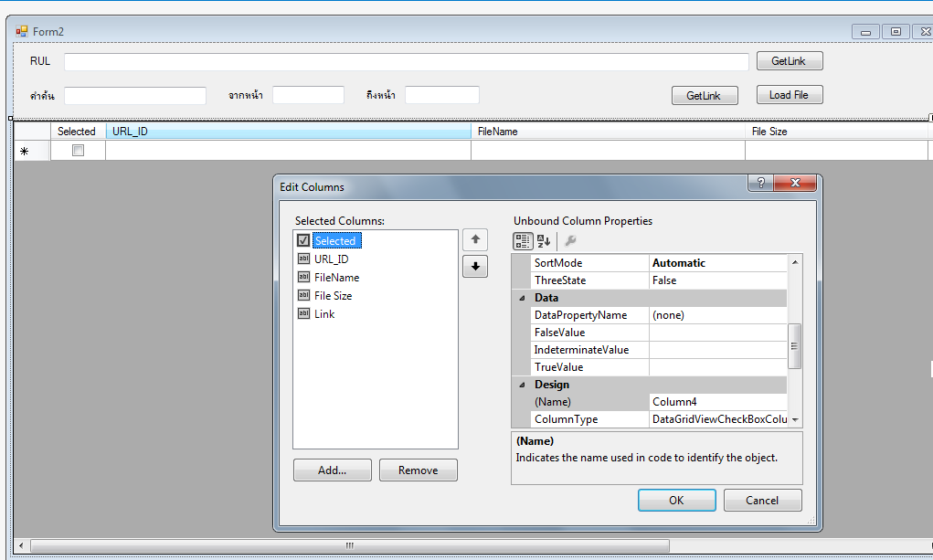Click the GetLink button beside the RUL field
This screenshot has width=933, height=560.
tap(790, 60)
